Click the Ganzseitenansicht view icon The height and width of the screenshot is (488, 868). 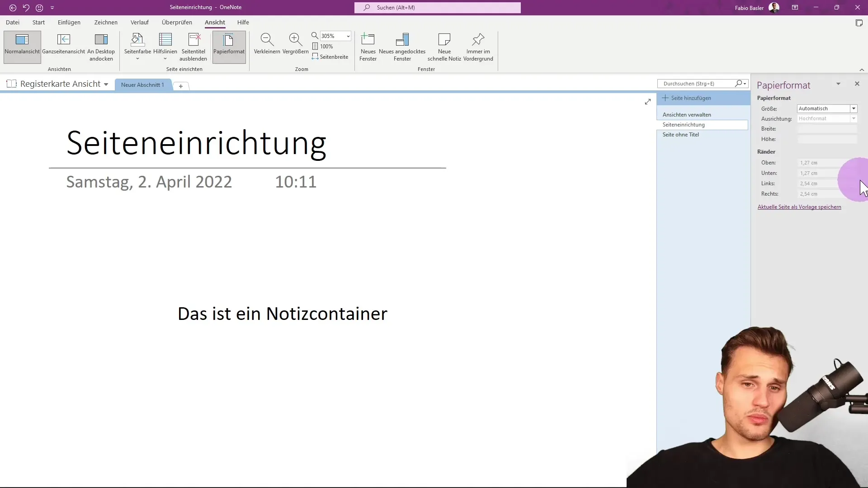(63, 40)
